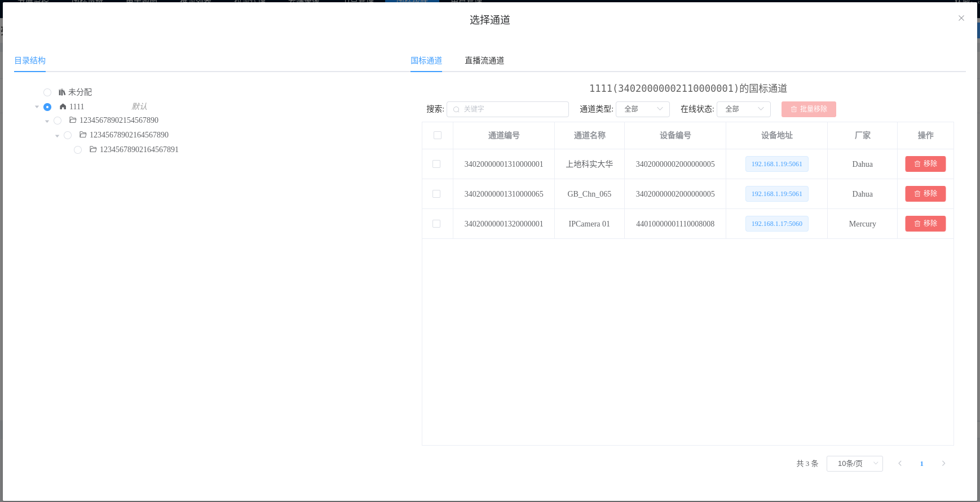Click device address 192.168.1.17:5060 tag
Image resolution: width=980 pixels, height=502 pixels.
pos(776,224)
